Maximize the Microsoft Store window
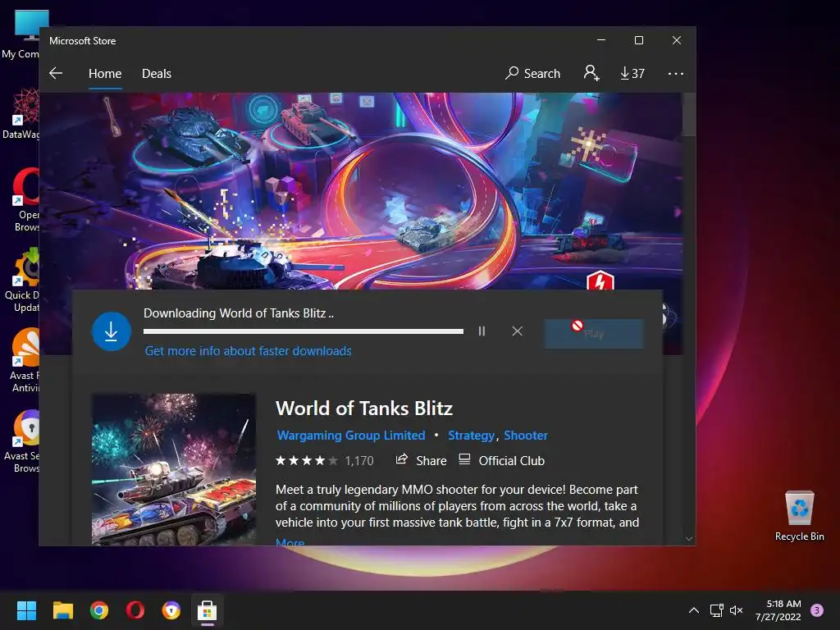Image resolution: width=840 pixels, height=630 pixels. pos(638,40)
